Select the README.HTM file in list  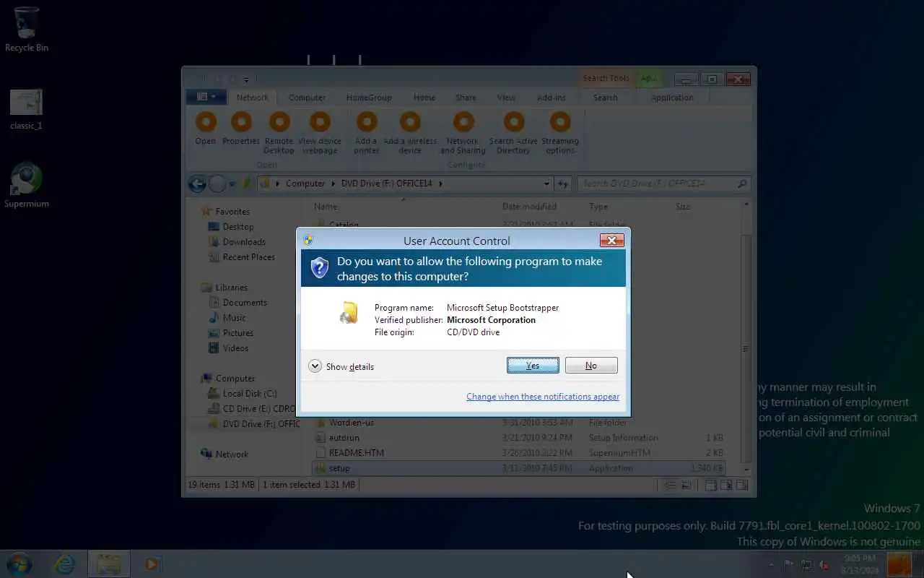tap(520, 453)
